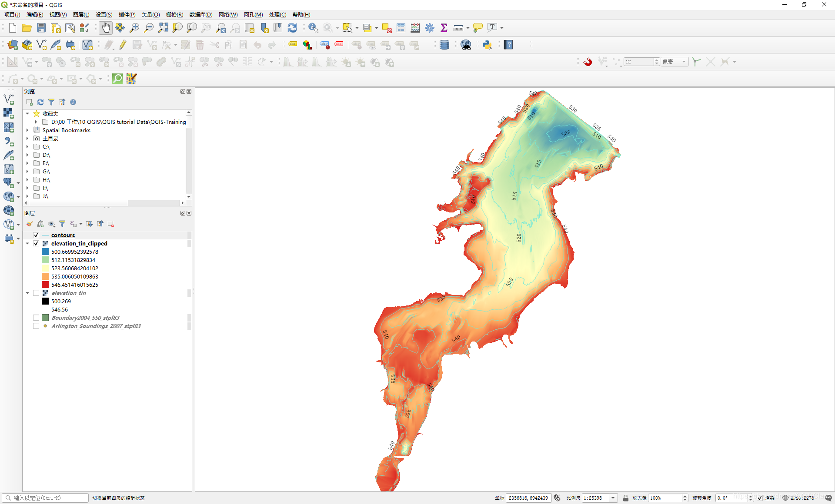Open a project with the folder icon
Image resolution: width=835 pixels, height=504 pixels.
pyautogui.click(x=27, y=28)
